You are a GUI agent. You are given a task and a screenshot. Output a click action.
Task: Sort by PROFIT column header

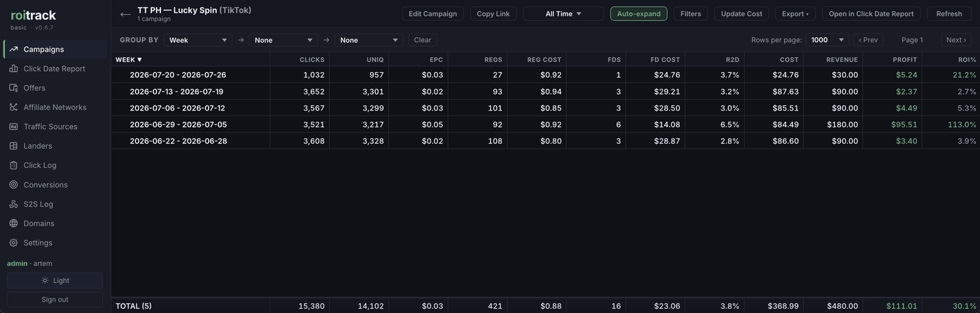[x=905, y=60]
